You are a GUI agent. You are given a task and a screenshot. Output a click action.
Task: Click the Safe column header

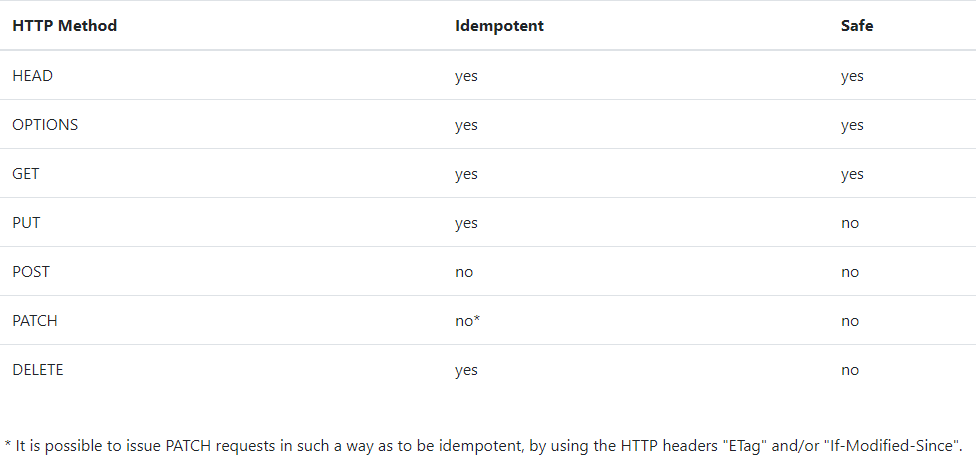pos(856,26)
